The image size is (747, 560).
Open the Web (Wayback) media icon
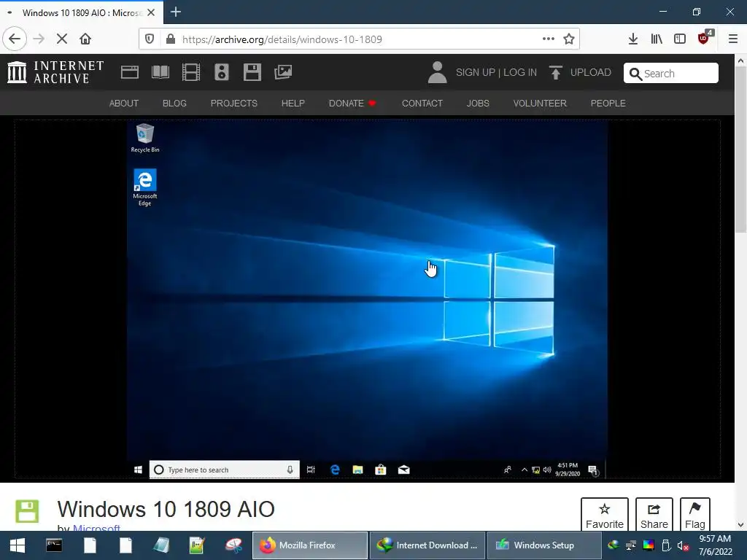(x=130, y=72)
